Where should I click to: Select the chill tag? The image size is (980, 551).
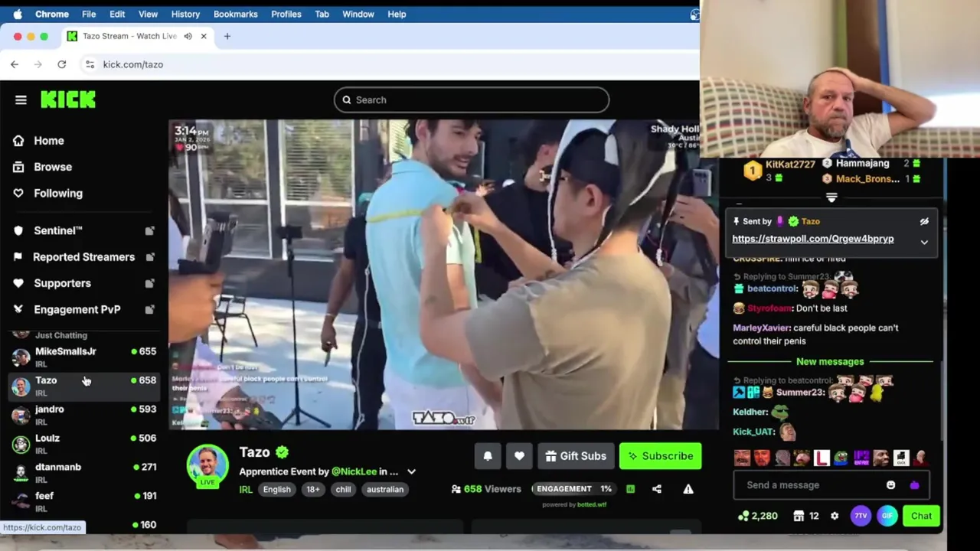(343, 490)
